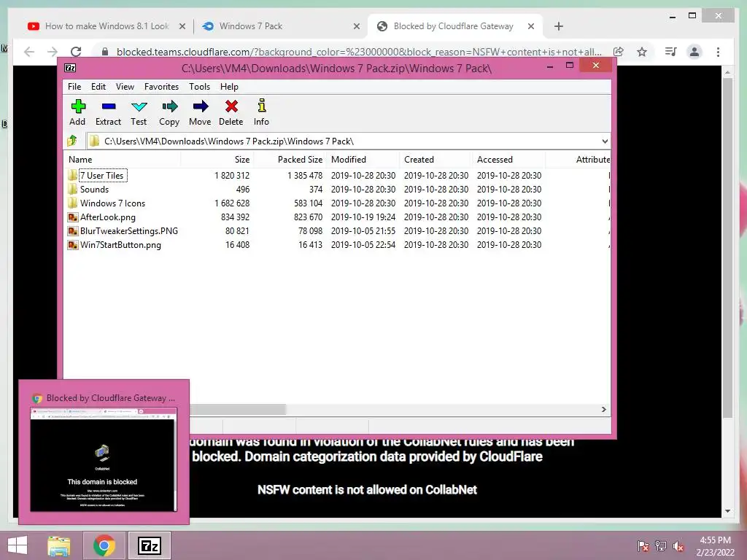Sort the file list by Name column

point(122,160)
